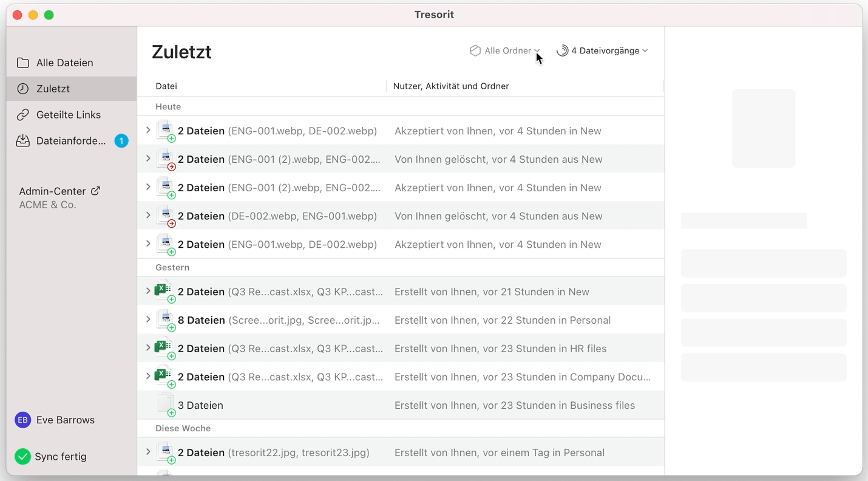Screen dimensions: 868x481
Task: Click 'Erstellt von Ihnen, vor 23 Stunden in HR files'
Action: 501,349
